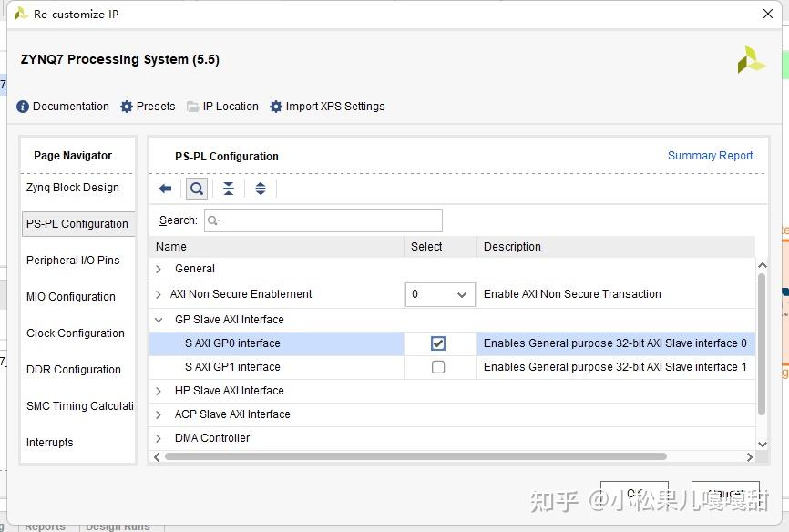Click the Search input field

pos(323,220)
